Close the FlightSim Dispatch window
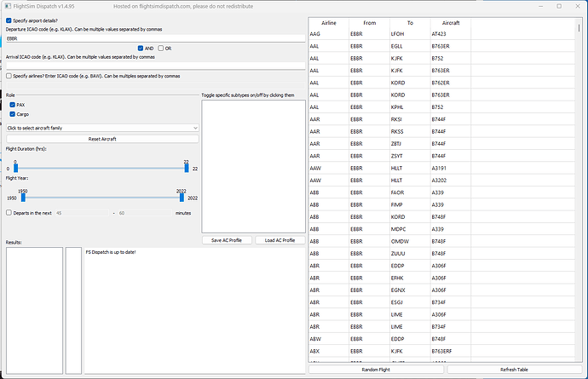 pos(578,6)
